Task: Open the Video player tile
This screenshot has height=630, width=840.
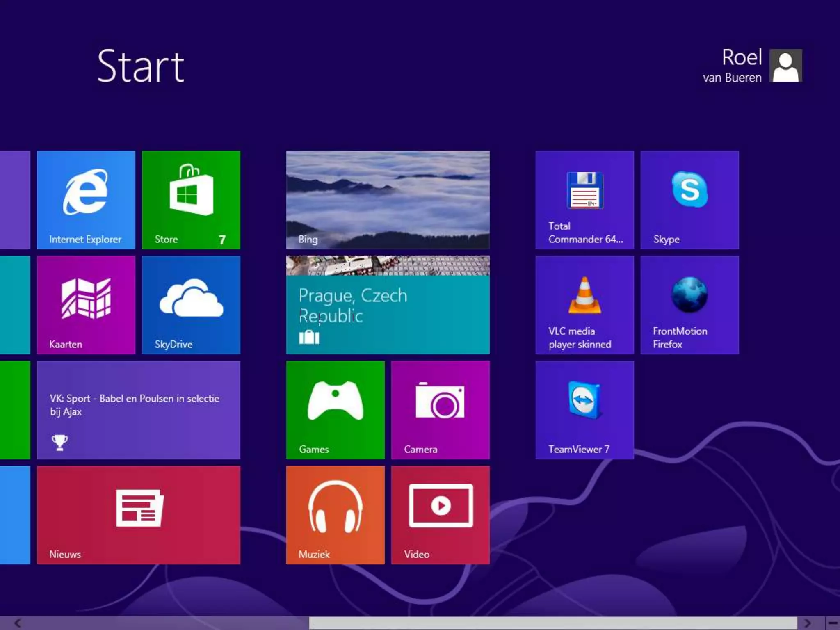Action: pos(440,515)
